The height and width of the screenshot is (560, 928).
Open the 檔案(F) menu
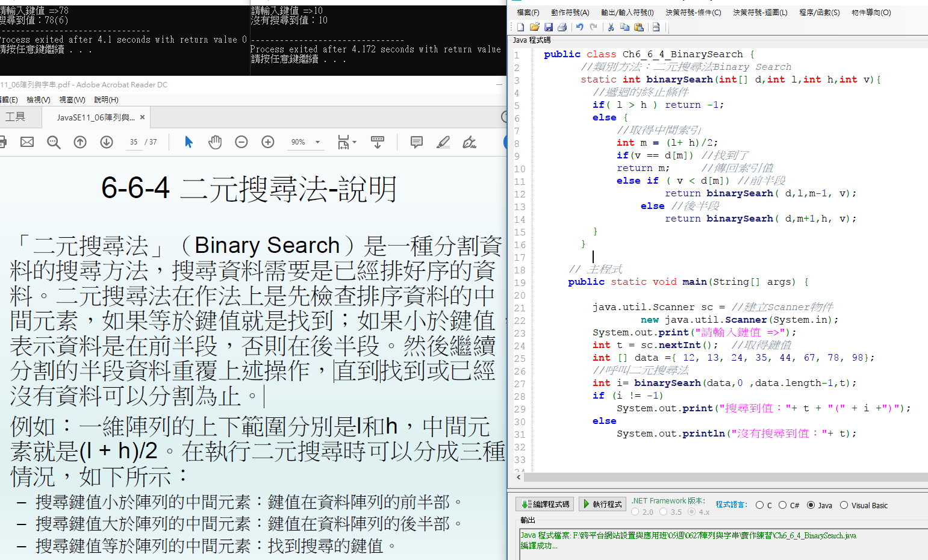tap(528, 13)
